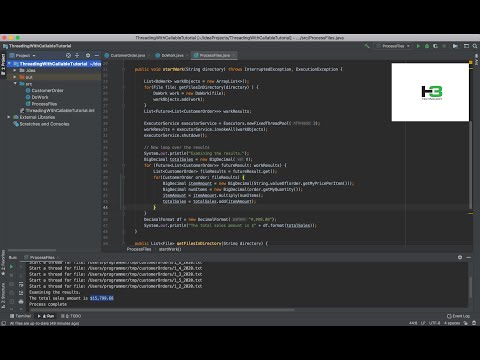480x360 pixels.
Task: Click the UTF-8 encoding status bar entry
Action: point(435,323)
